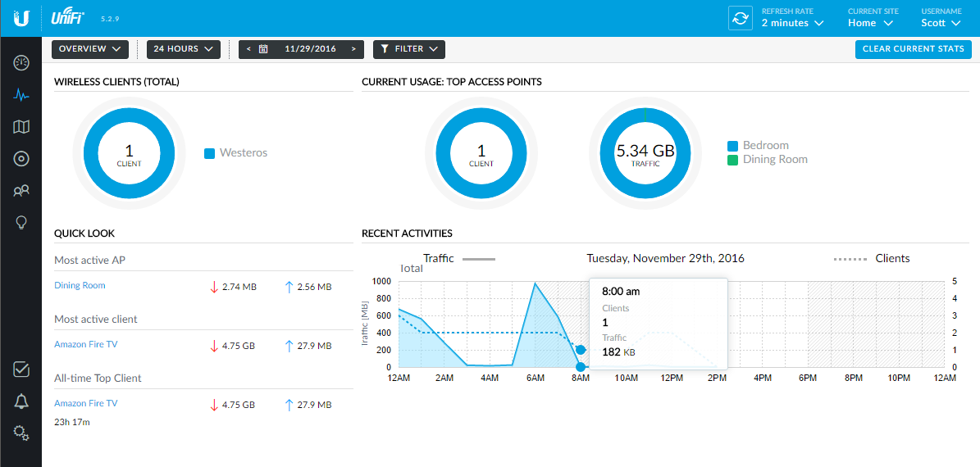Open the 24 Hours time range dropdown
The height and width of the screenshot is (467, 980).
click(x=184, y=49)
